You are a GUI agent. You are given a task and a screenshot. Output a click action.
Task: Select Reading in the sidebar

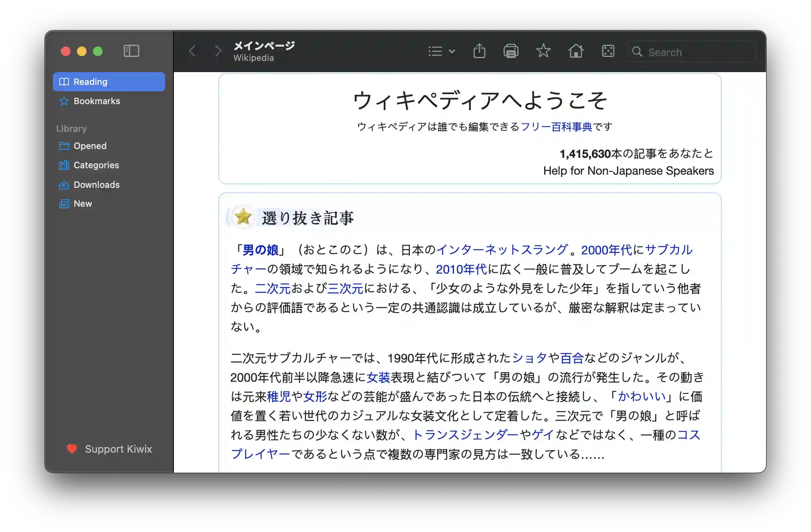pyautogui.click(x=109, y=82)
